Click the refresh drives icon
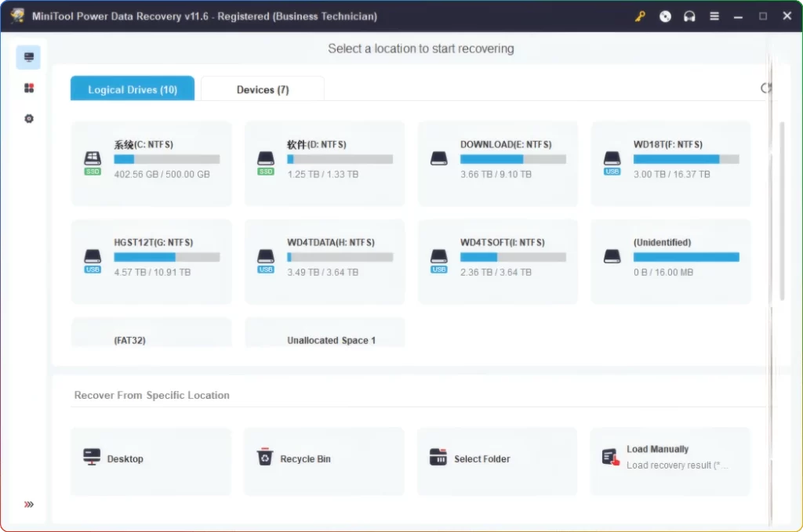 pyautogui.click(x=766, y=89)
